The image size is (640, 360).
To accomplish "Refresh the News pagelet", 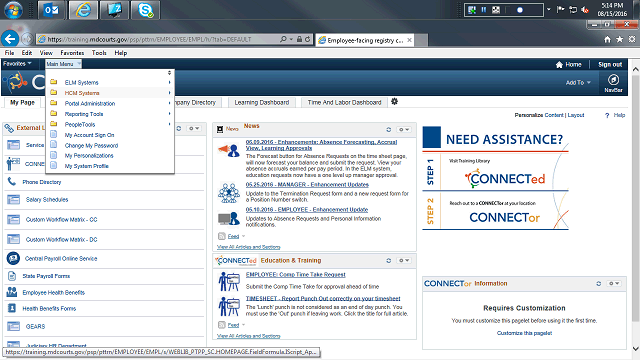I will coord(389,129).
